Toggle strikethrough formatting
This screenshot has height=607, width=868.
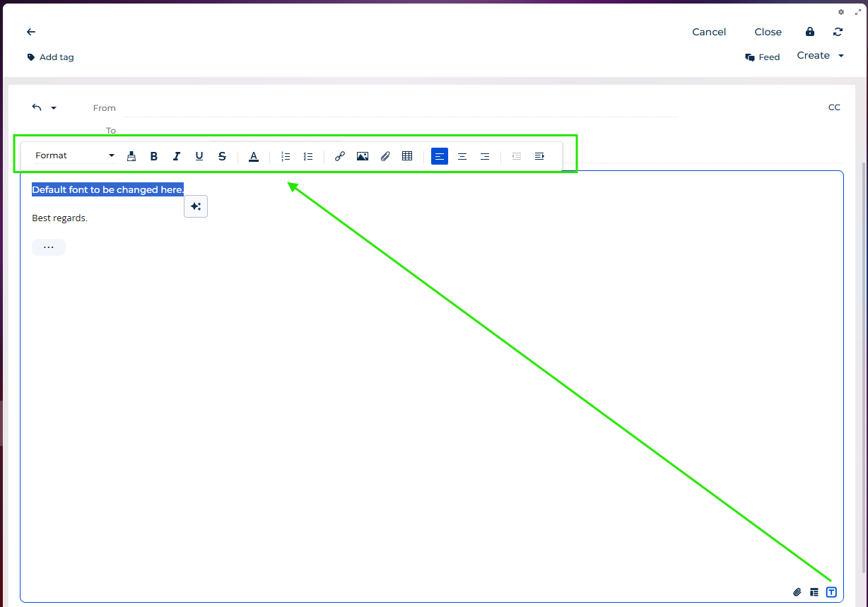[x=222, y=156]
